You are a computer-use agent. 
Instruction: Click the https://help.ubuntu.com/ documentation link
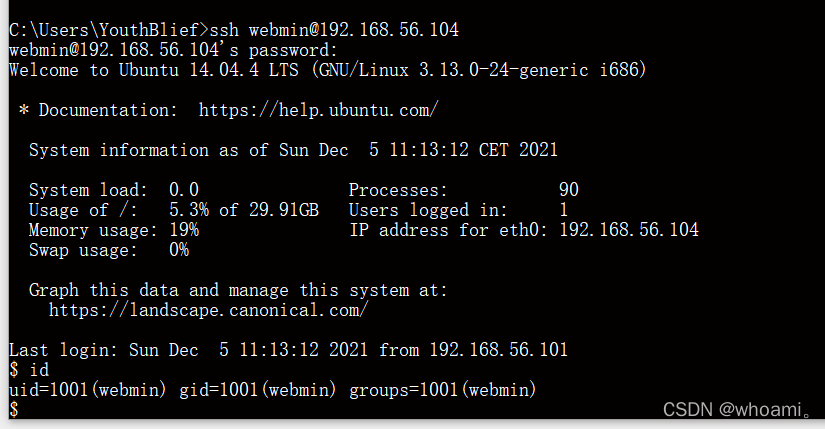[x=318, y=110]
